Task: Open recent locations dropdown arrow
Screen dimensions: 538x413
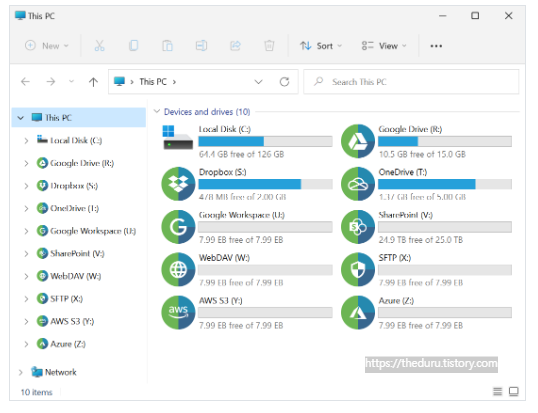Action: (x=71, y=82)
